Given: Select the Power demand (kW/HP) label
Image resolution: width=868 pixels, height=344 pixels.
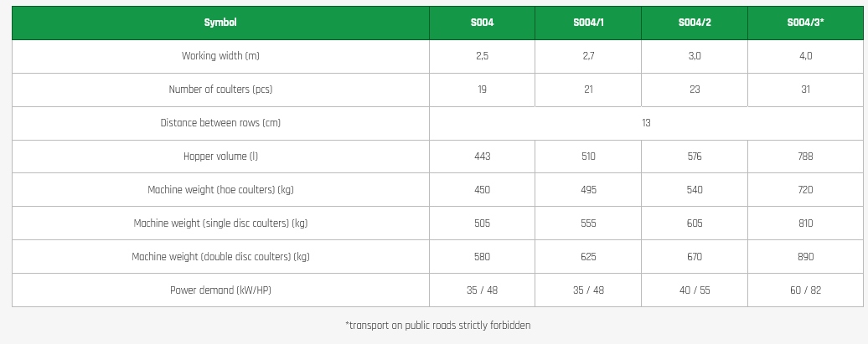Looking at the screenshot, I should point(220,290).
